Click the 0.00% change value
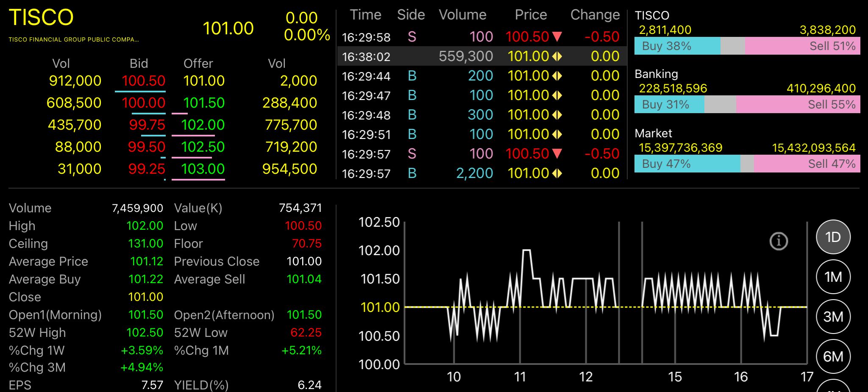The width and height of the screenshot is (868, 392). [x=307, y=35]
